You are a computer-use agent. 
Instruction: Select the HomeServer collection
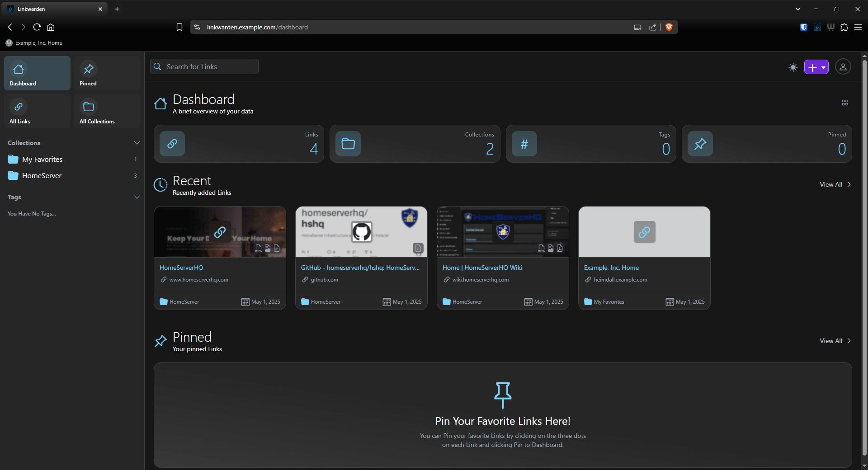(x=42, y=176)
